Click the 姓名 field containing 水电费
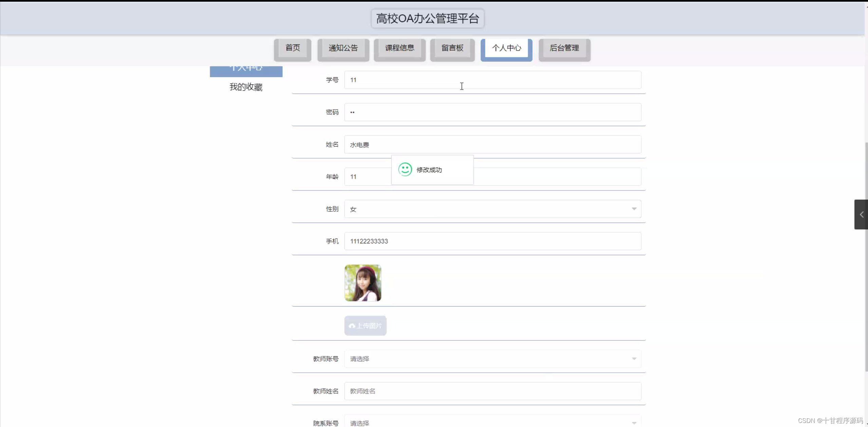Screen dimensions: 868x427 [x=492, y=145]
